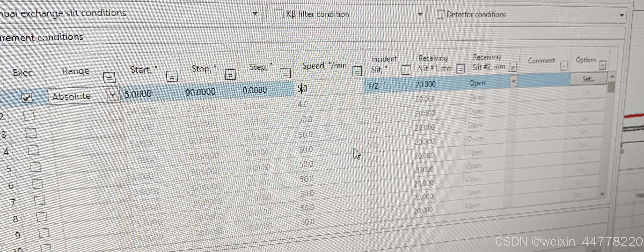Click the equals icon beside Speed header
The width and height of the screenshot is (644, 252).
pyautogui.click(x=357, y=72)
